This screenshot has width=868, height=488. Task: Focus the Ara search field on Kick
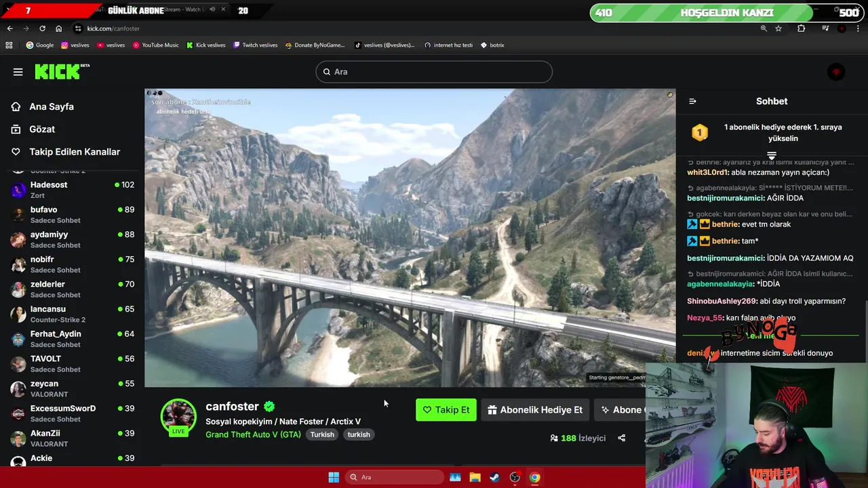434,72
